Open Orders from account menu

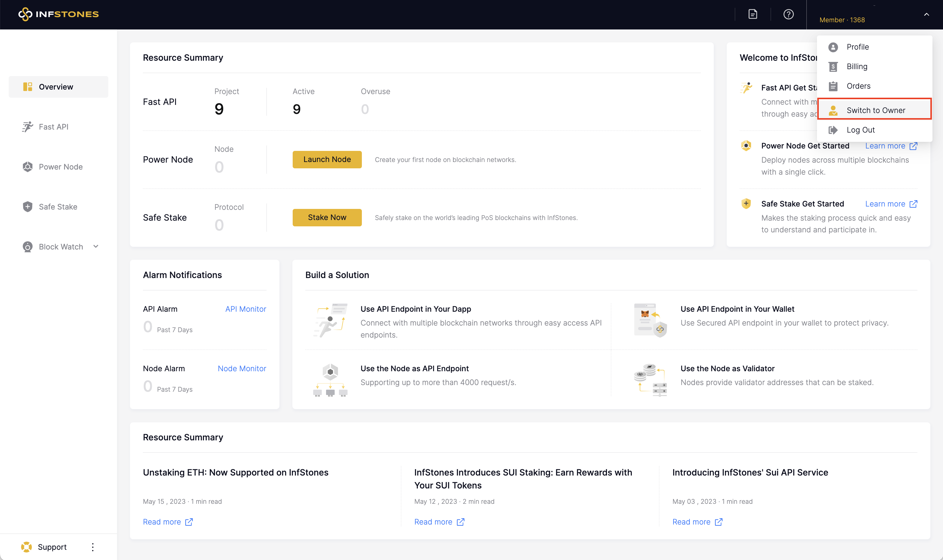pyautogui.click(x=858, y=86)
